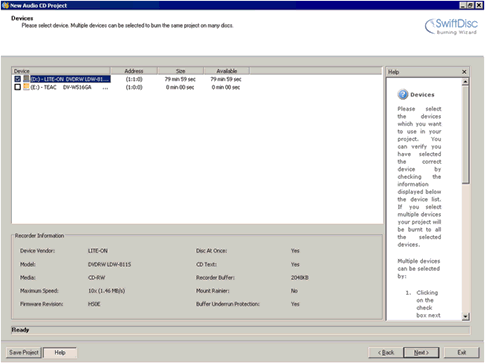
Task: Click the Media value CD-RW
Action: [x=97, y=277]
